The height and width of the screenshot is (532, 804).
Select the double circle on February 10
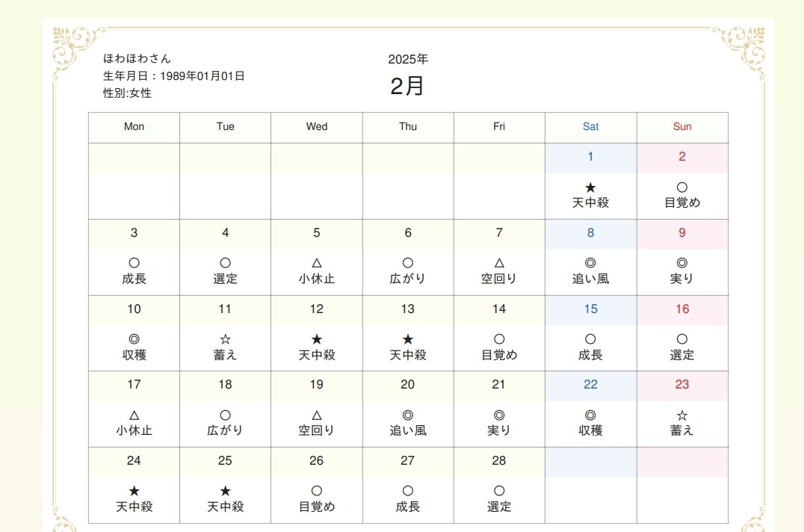pyautogui.click(x=134, y=339)
